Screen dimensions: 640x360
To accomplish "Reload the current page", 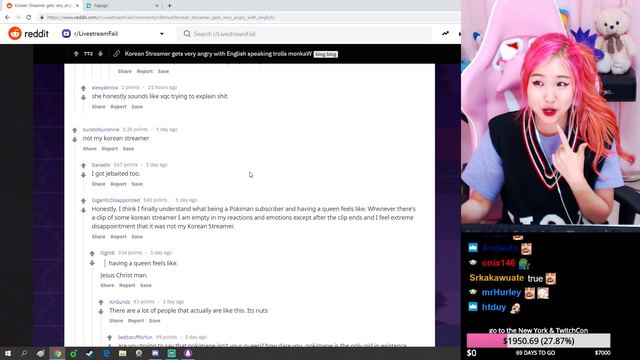I will (x=29, y=17).
